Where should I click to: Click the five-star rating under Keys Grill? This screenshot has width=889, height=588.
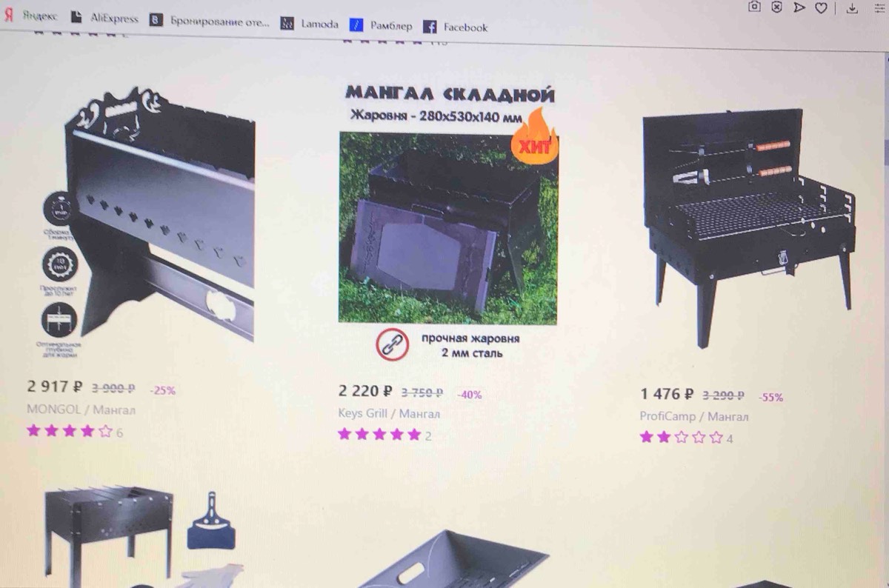pyautogui.click(x=379, y=434)
